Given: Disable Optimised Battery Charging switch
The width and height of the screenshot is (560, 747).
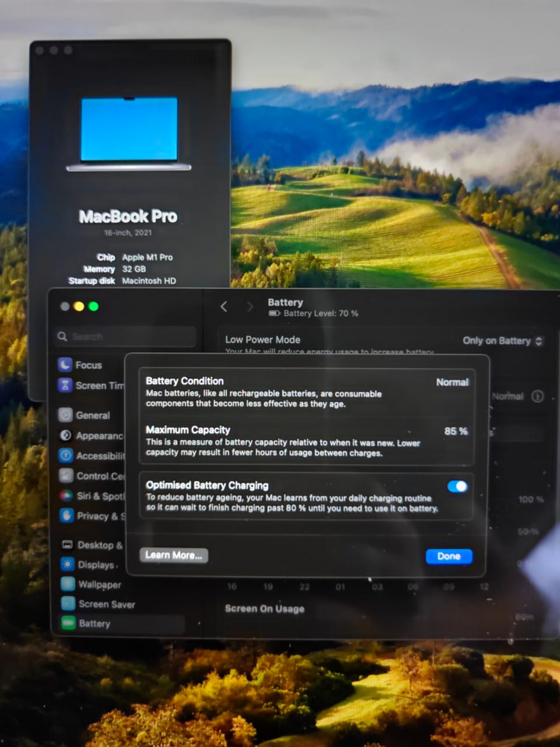Looking at the screenshot, I should [x=457, y=486].
